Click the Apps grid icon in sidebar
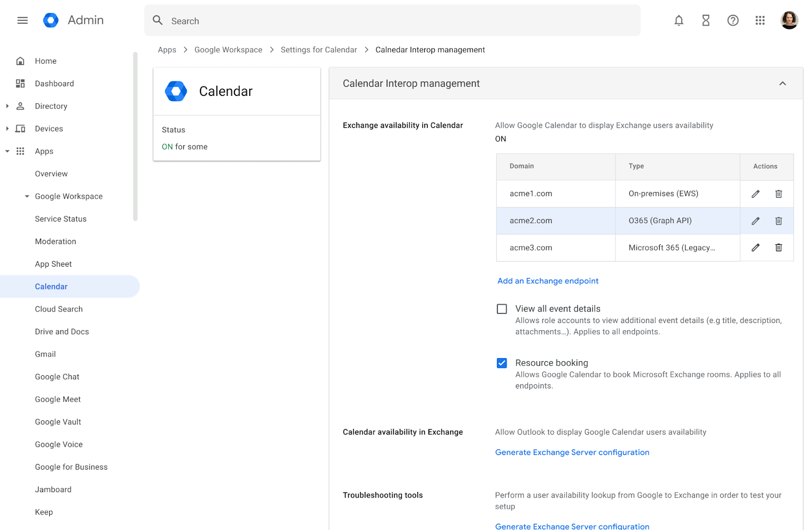 click(20, 151)
